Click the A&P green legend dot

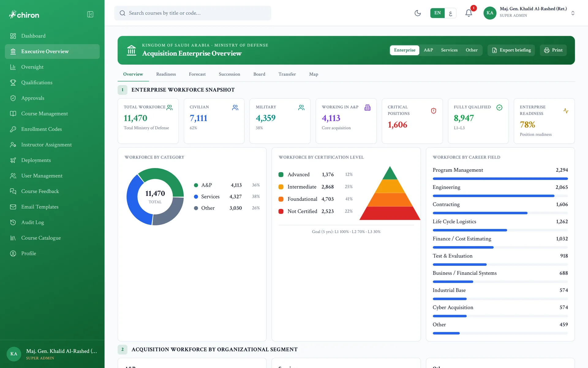196,185
